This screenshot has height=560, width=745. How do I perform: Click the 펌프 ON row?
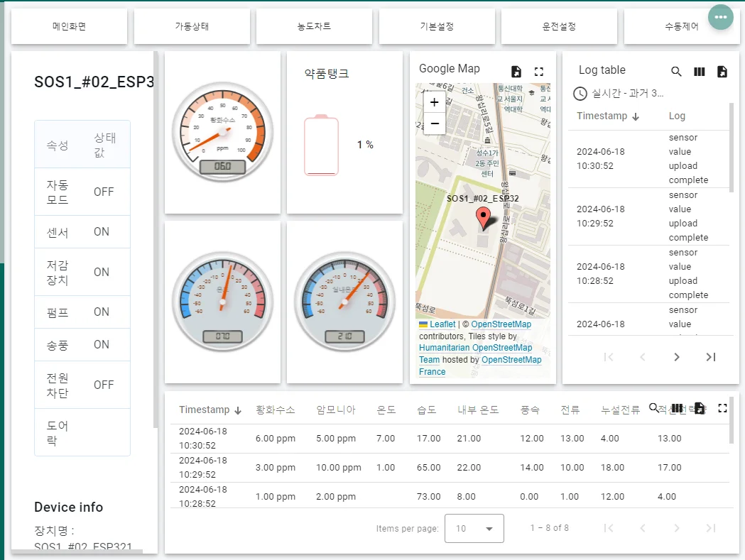(82, 312)
